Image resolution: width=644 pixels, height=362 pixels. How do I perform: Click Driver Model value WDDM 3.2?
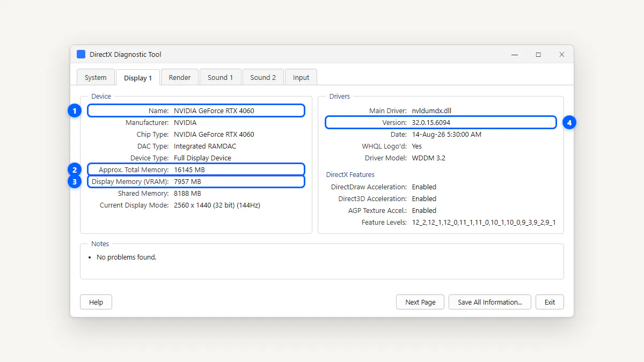click(429, 158)
